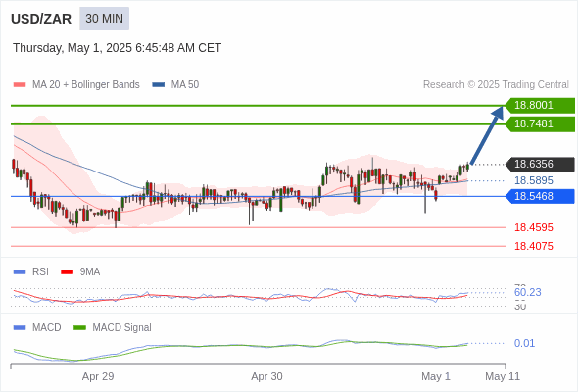Click the 30 MIN timeframe badge
This screenshot has width=578, height=392.
point(104,19)
